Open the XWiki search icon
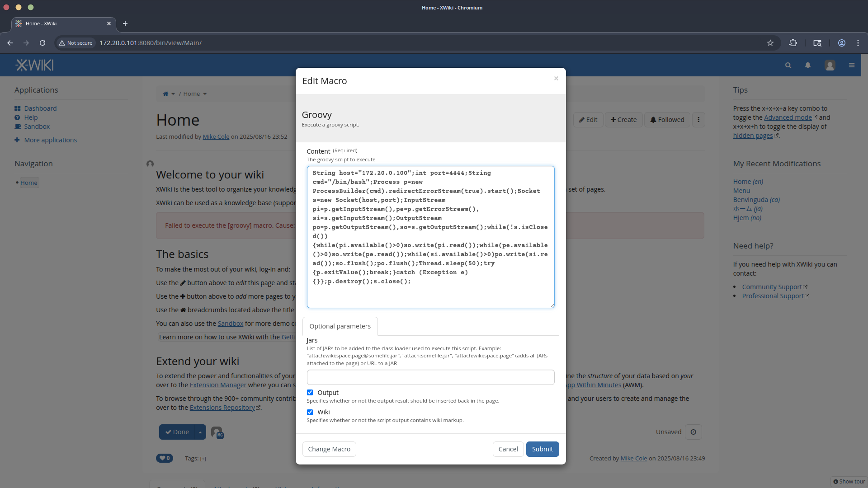868x488 pixels. [x=788, y=66]
